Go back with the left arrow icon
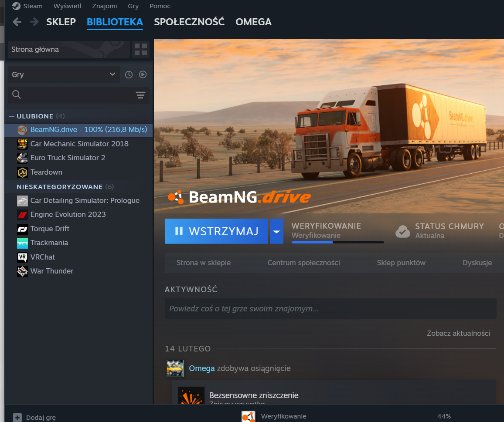Image resolution: width=504 pixels, height=422 pixels. pos(17,22)
